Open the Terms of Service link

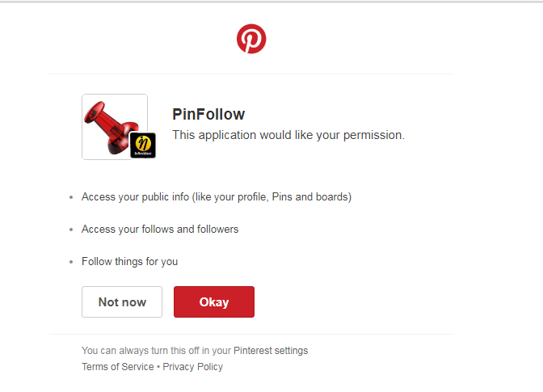[117, 367]
